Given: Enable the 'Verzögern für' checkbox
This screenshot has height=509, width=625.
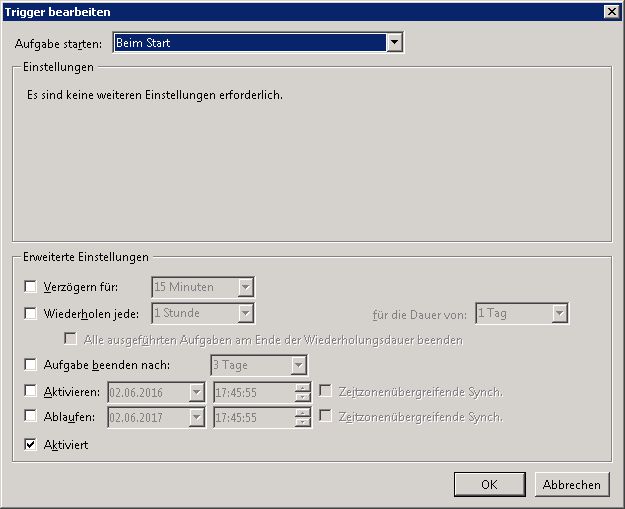Looking at the screenshot, I should coord(30,287).
